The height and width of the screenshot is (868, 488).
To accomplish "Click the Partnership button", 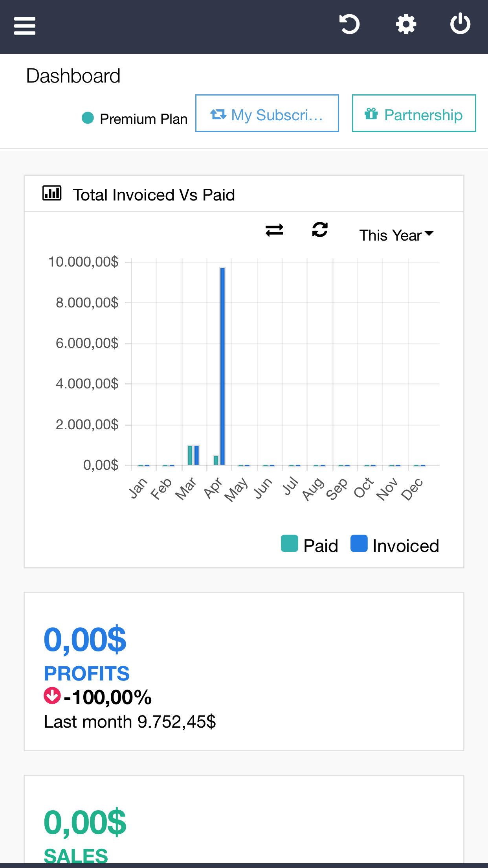I will (x=414, y=113).
